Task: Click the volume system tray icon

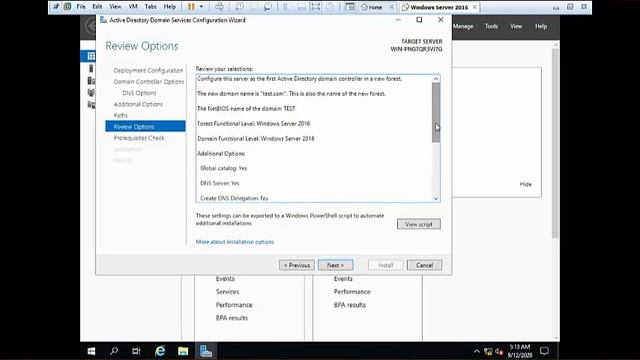Action: pyautogui.click(x=499, y=351)
